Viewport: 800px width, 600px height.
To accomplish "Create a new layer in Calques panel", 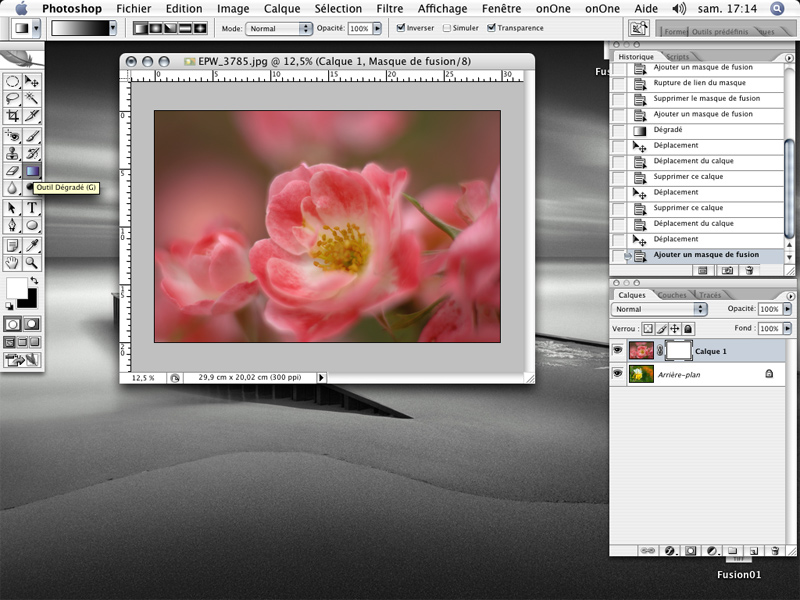I will [754, 551].
